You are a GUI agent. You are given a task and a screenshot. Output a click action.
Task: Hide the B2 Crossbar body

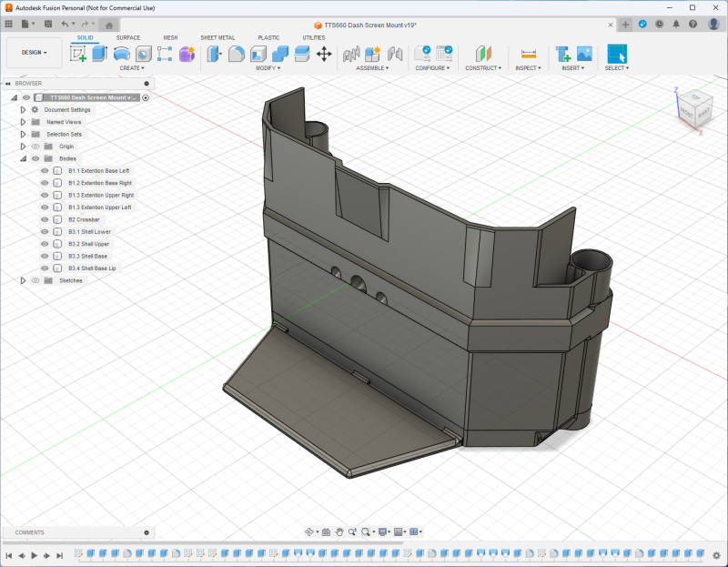point(45,219)
